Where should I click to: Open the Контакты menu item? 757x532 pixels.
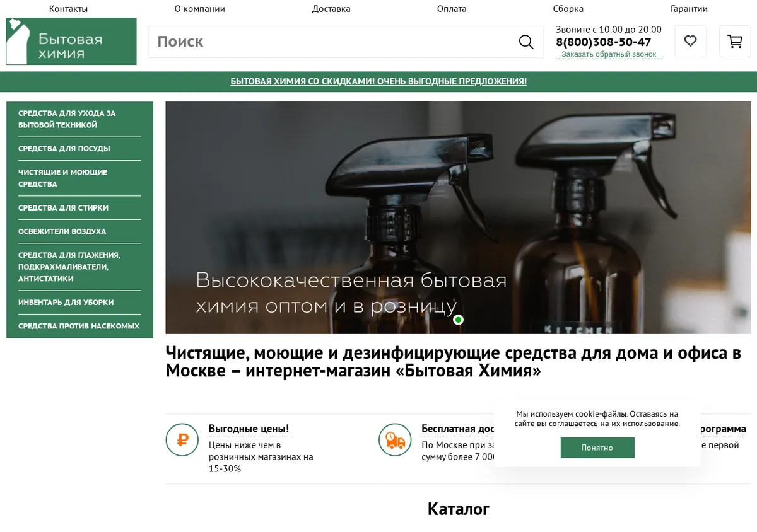(x=68, y=9)
